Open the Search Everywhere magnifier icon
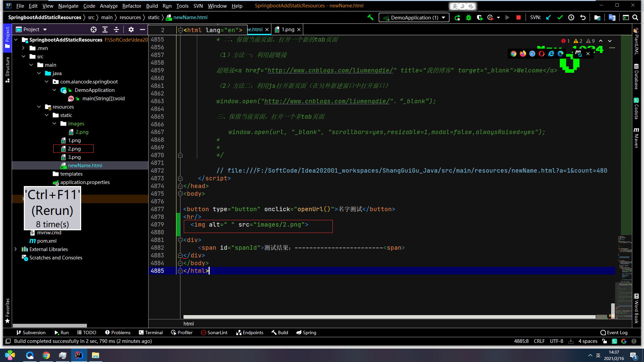 tap(635, 17)
